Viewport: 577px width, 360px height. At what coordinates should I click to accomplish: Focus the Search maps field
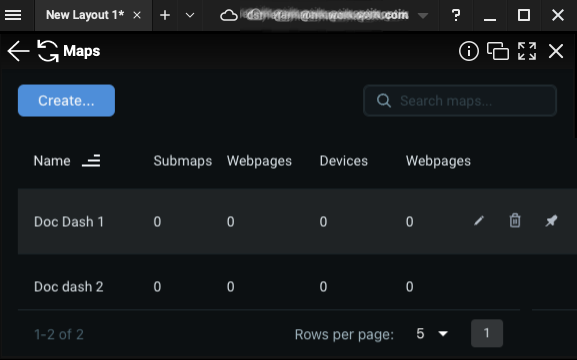pyautogui.click(x=460, y=100)
